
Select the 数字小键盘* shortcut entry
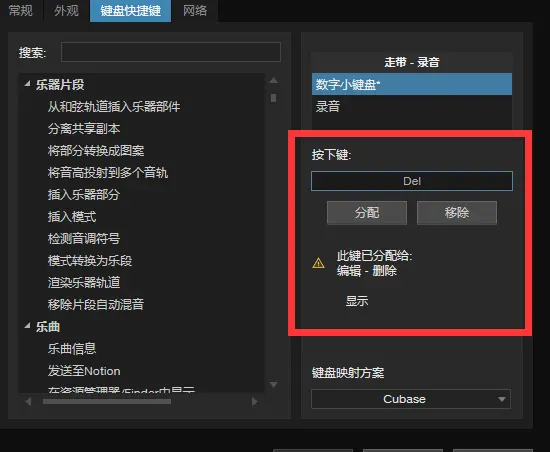click(x=412, y=84)
